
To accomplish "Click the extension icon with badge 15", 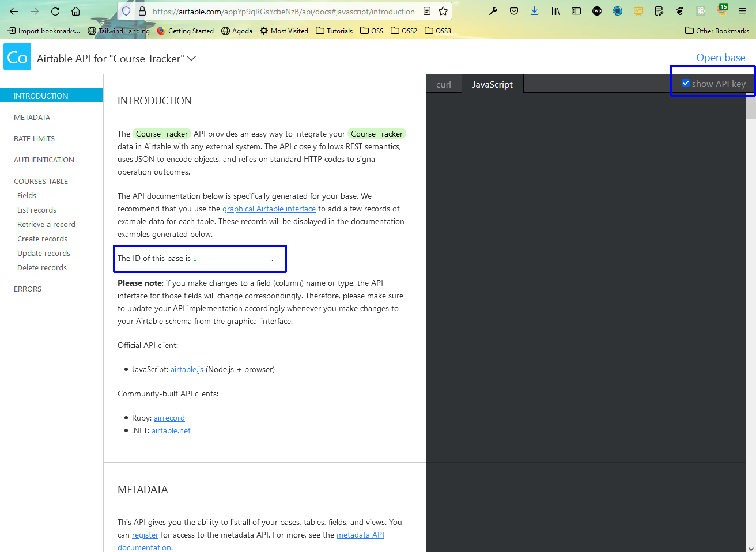I will point(722,10).
